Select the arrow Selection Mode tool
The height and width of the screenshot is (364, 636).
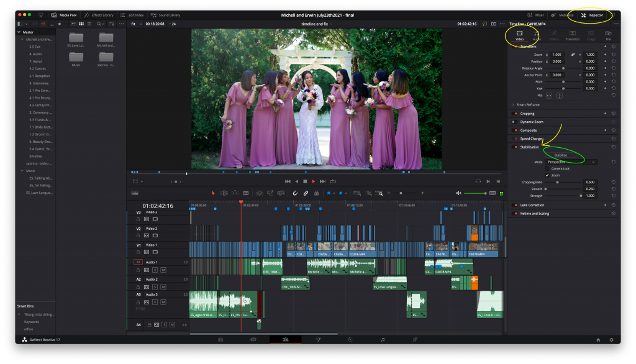point(213,193)
